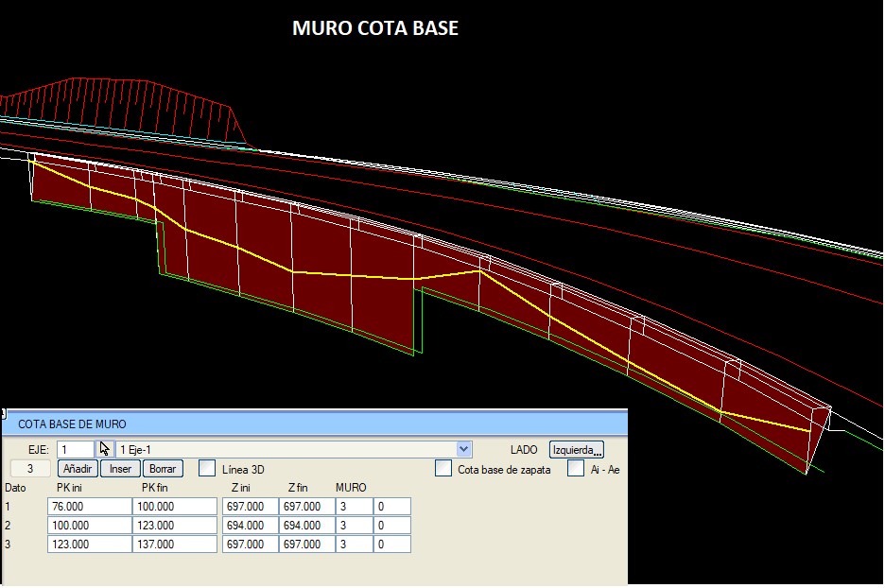Click the MURO field value 3 in row 1
Image resolution: width=885 pixels, height=588 pixels.
(355, 506)
